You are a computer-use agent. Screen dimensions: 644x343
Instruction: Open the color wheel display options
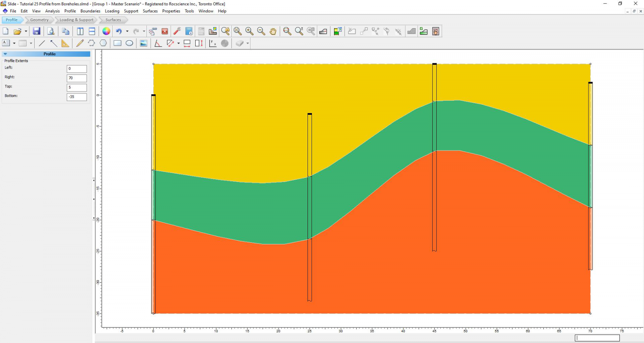pyautogui.click(x=106, y=31)
